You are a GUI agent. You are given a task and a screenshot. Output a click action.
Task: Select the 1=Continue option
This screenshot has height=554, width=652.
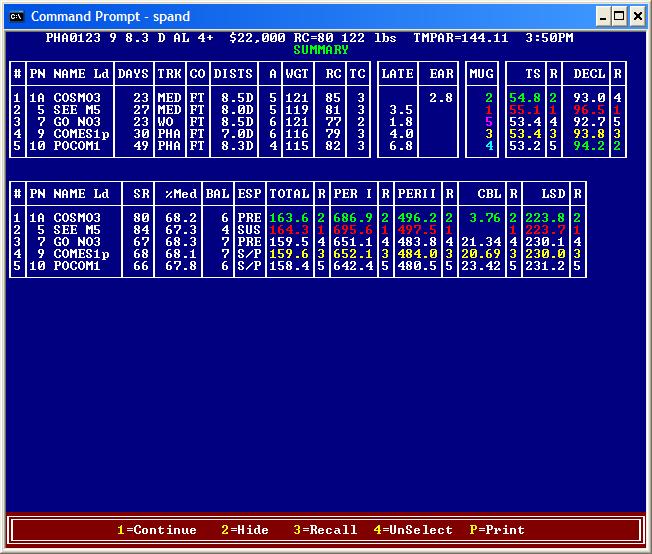point(157,530)
